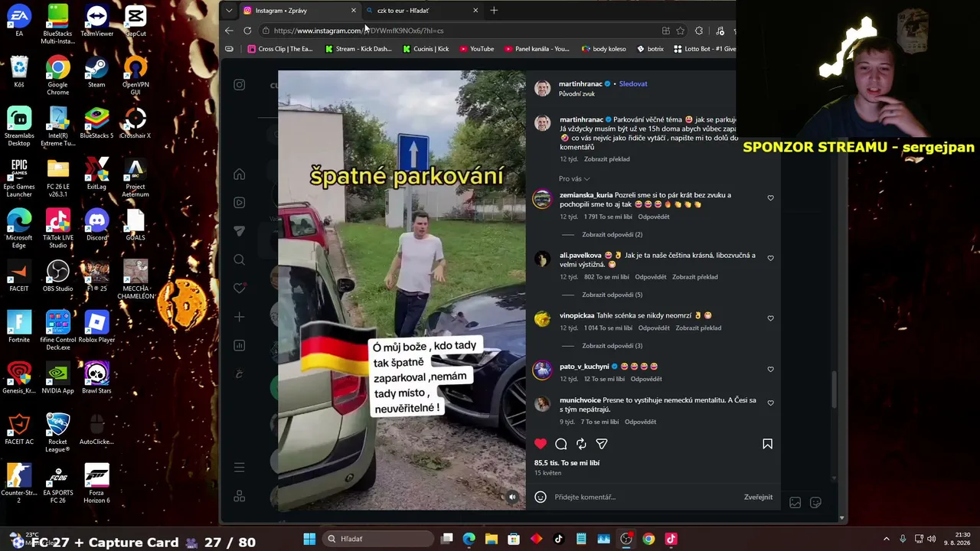
Task: Click 'Zveřejnit' to post the comment
Action: pos(758,497)
